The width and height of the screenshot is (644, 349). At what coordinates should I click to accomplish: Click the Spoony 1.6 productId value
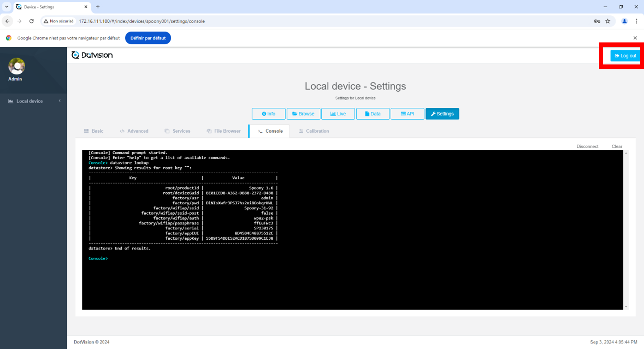pos(261,188)
